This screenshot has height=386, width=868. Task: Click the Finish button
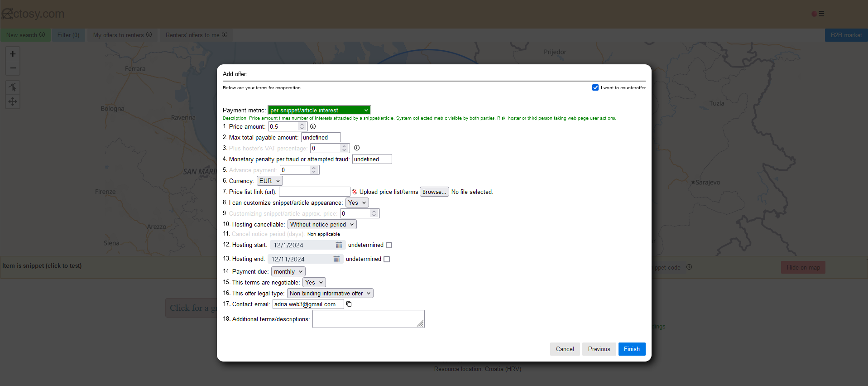[x=632, y=349]
